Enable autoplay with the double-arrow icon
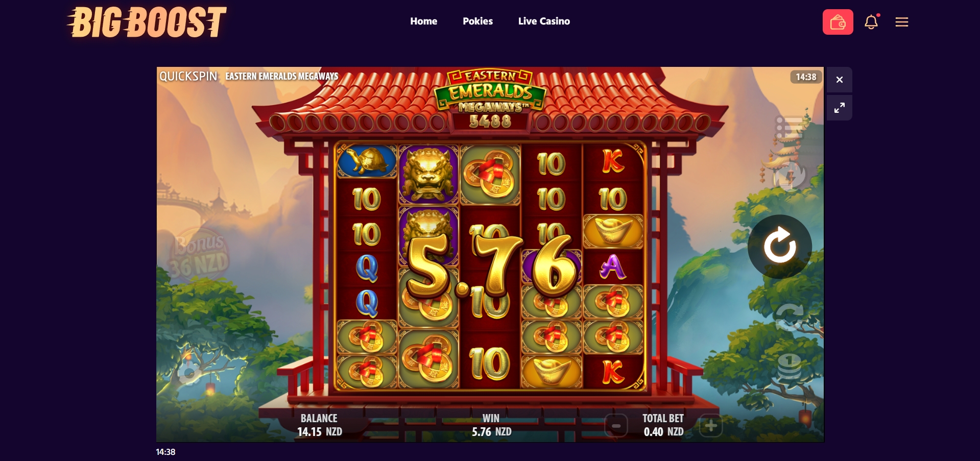 [x=789, y=317]
